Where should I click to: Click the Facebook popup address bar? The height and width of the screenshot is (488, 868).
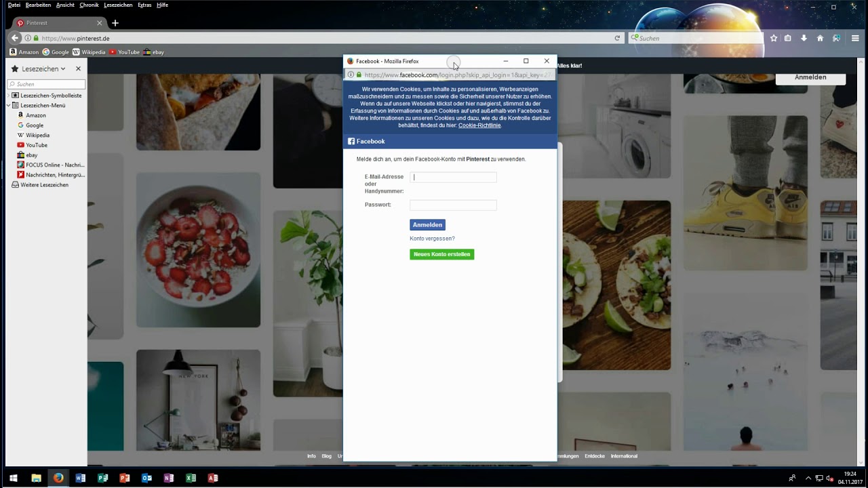(x=451, y=75)
